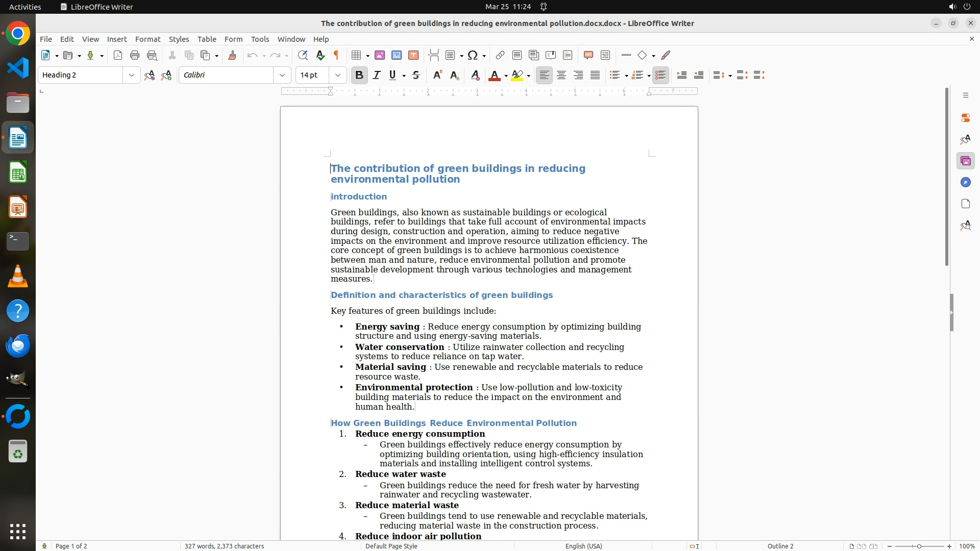Open Find & Replace tool
The image size is (980, 551).
(x=303, y=56)
